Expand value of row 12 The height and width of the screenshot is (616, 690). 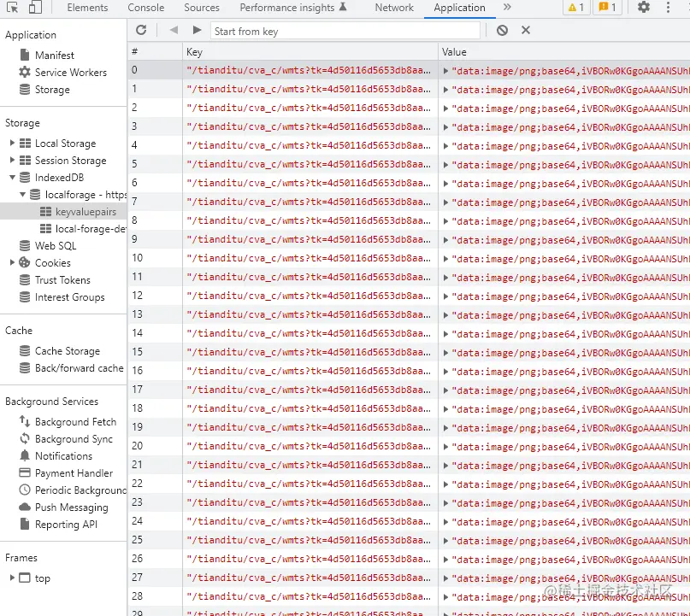[x=445, y=296]
